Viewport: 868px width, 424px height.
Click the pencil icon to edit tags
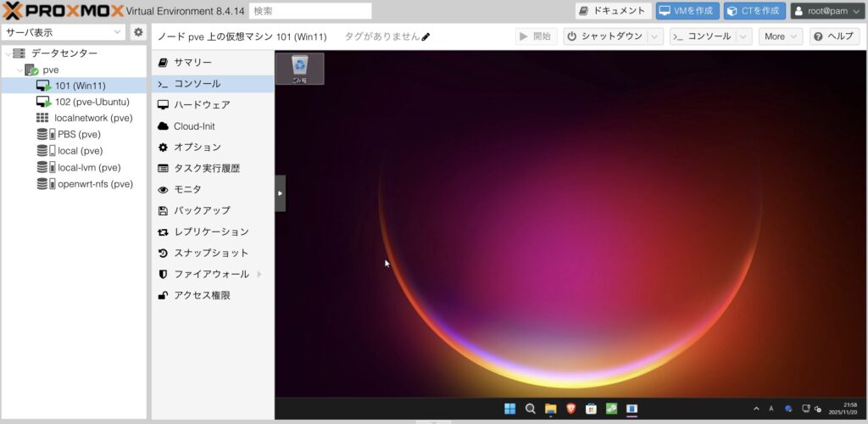pos(426,36)
